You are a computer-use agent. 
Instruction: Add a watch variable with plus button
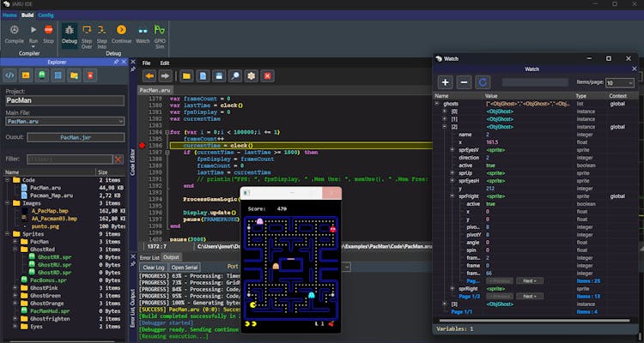tap(446, 82)
